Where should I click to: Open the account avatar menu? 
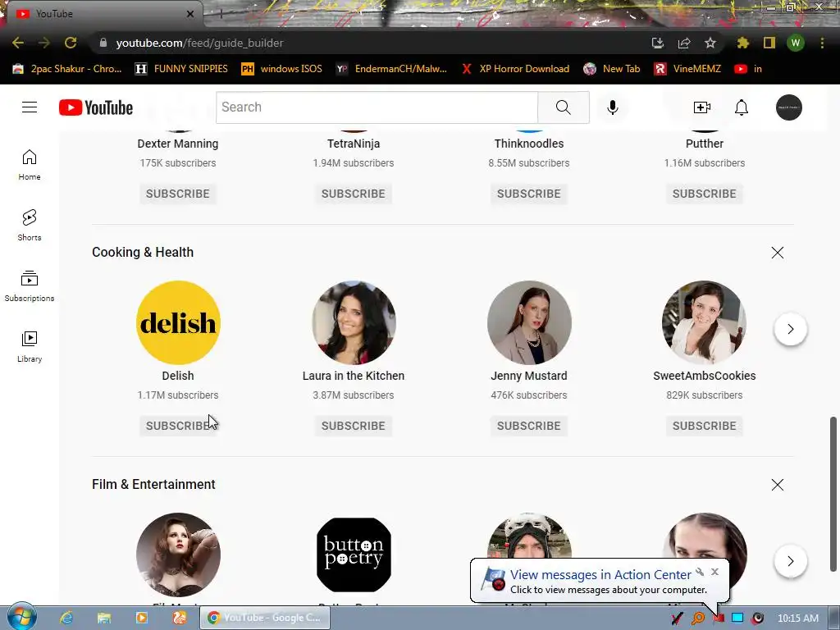[789, 107]
